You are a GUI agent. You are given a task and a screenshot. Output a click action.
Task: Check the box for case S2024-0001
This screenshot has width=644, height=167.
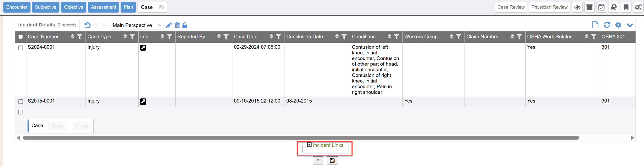point(21,48)
